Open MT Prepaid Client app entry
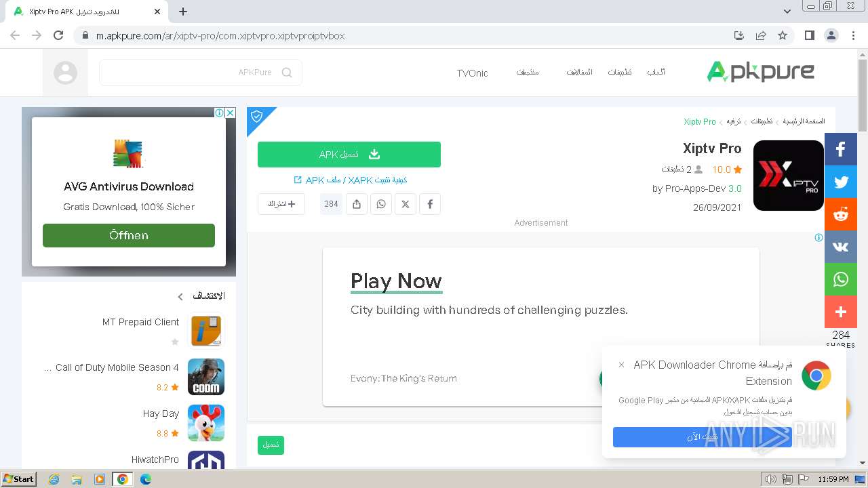This screenshot has width=868, height=488. click(129, 331)
